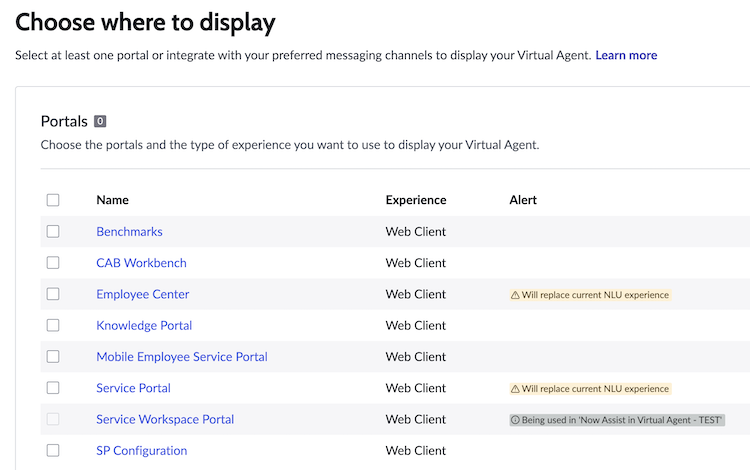
Task: Click the Experience column header
Action: (416, 200)
